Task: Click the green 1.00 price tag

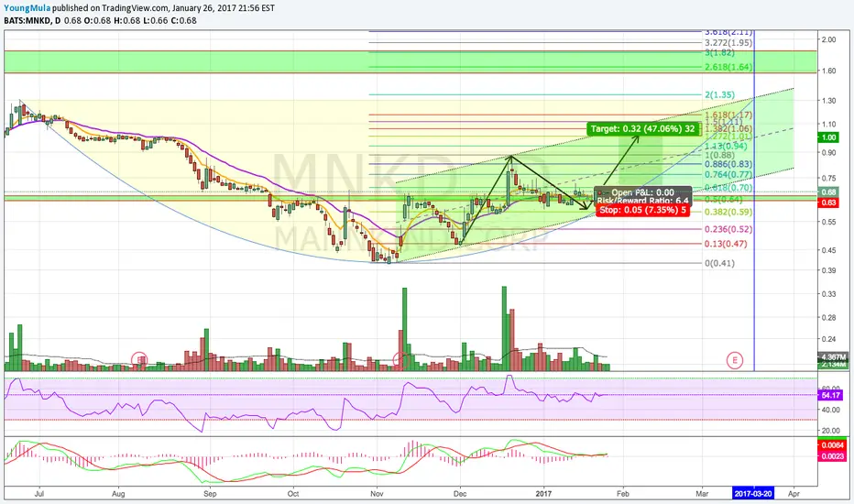Action: pyautogui.click(x=829, y=137)
